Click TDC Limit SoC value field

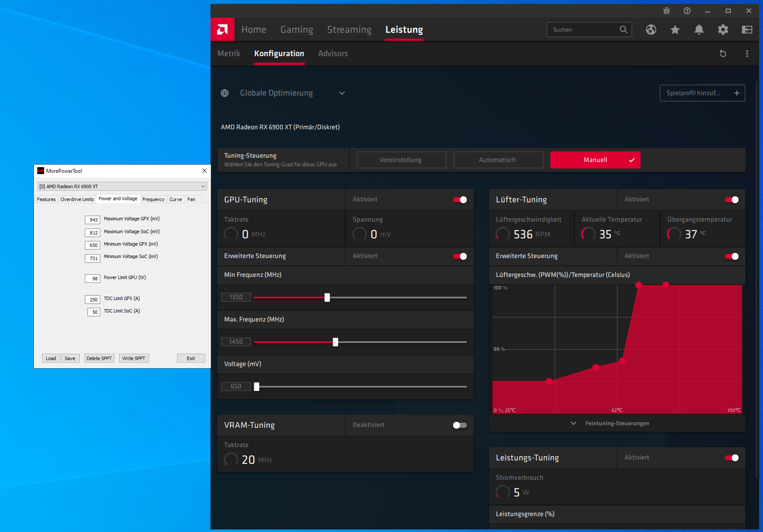click(94, 312)
